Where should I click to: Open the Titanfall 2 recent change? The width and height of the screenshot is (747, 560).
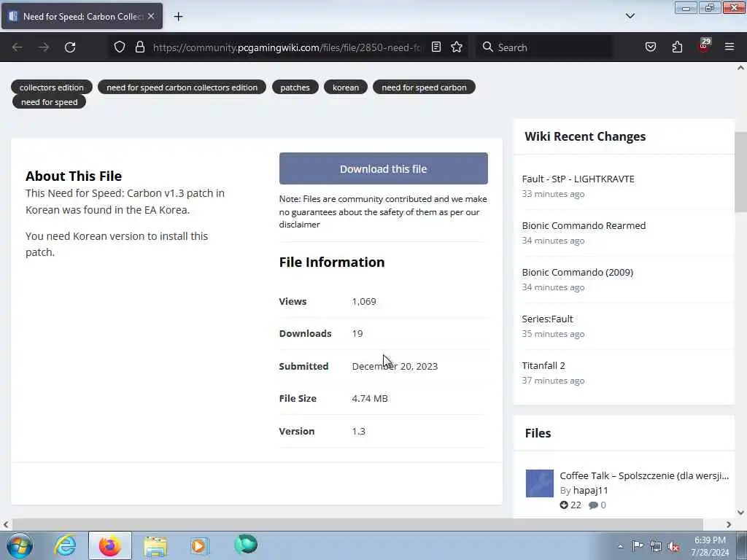543,365
